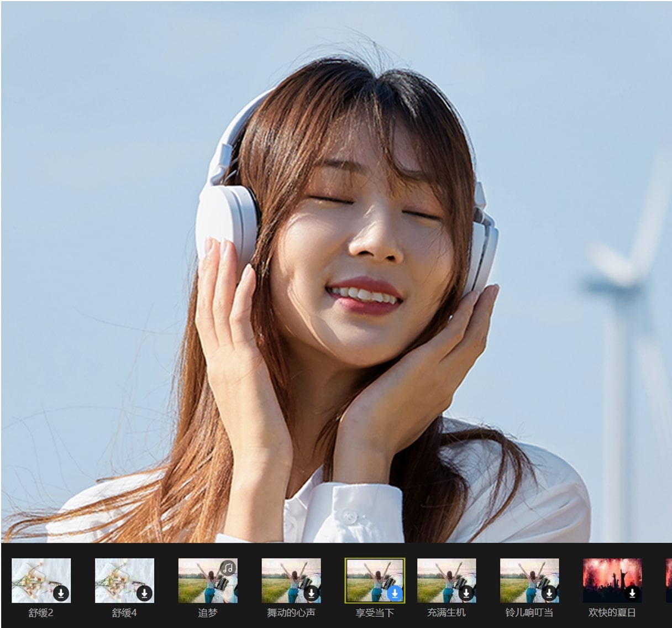Select the 舒缓2 flower thumbnail
Screen dimensions: 672x628
pyautogui.click(x=36, y=578)
